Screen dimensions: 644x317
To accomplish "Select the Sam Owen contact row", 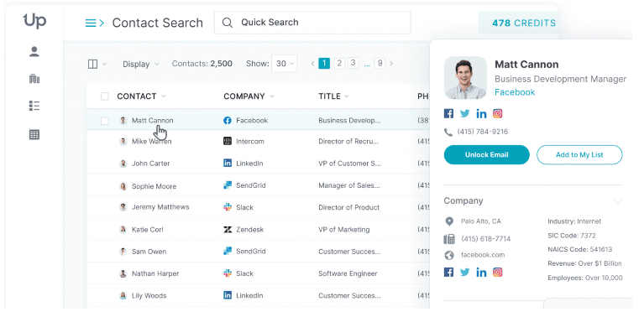I will coord(258,252).
